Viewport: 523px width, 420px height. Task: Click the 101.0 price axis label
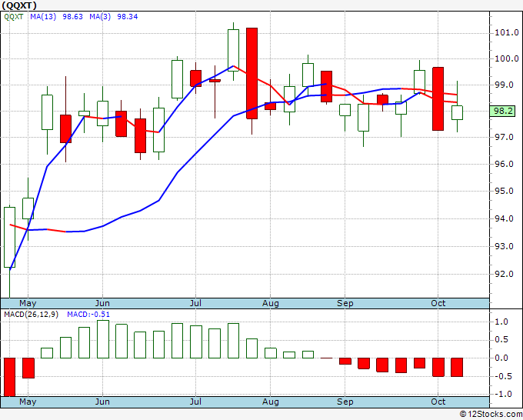tap(506, 33)
